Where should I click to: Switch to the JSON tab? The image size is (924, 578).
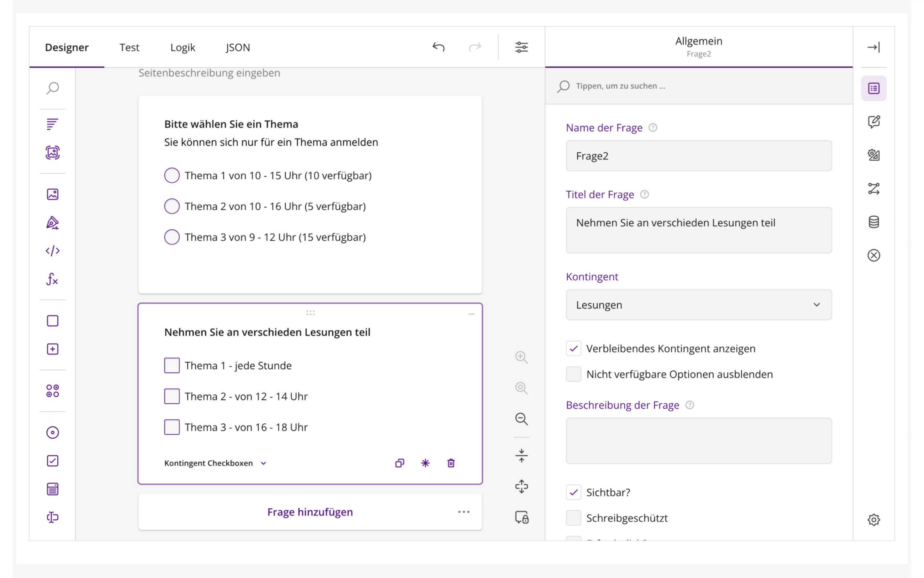coord(237,47)
